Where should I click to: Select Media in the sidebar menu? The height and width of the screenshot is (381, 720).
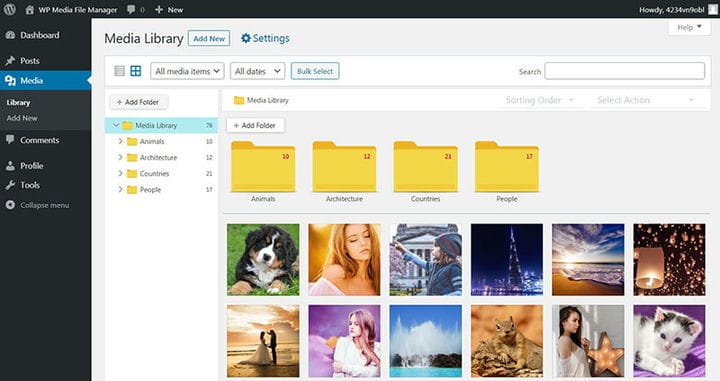click(45, 80)
